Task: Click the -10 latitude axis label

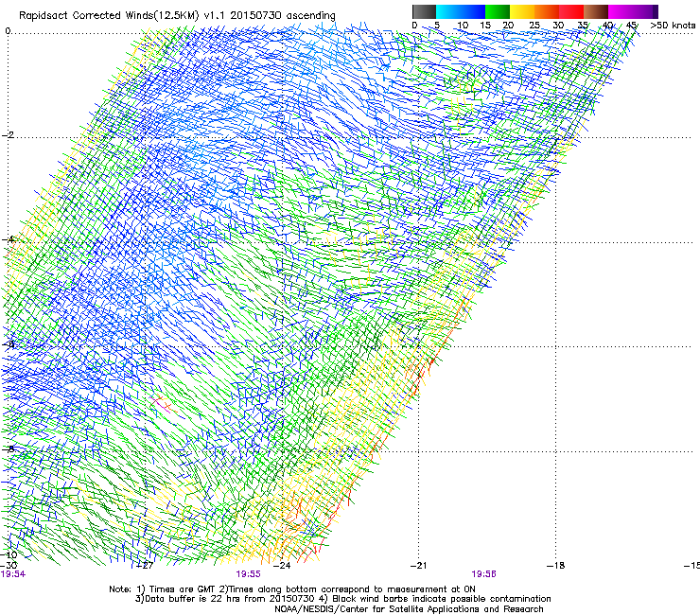Action: point(9,555)
